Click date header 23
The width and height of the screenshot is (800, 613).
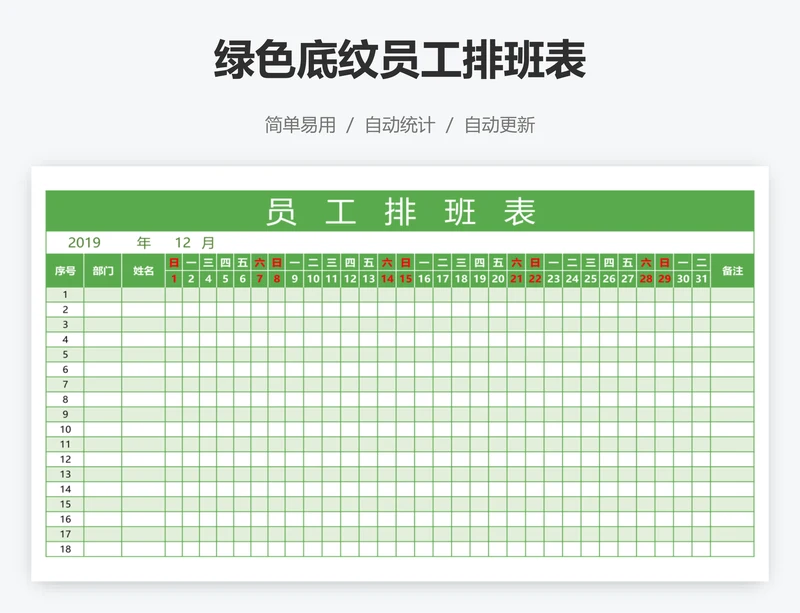click(553, 279)
